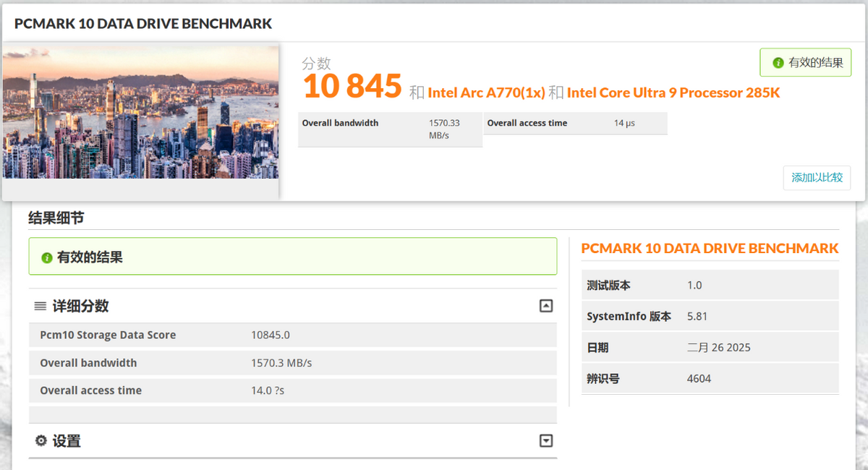868x470 pixels.
Task: Click the 测试版本 value 1.0
Action: coord(694,286)
